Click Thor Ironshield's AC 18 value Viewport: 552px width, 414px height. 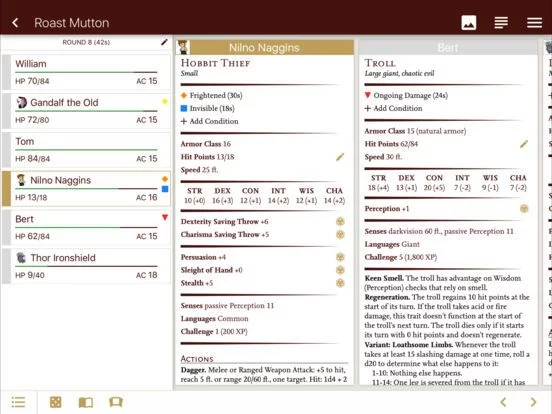[x=146, y=275]
